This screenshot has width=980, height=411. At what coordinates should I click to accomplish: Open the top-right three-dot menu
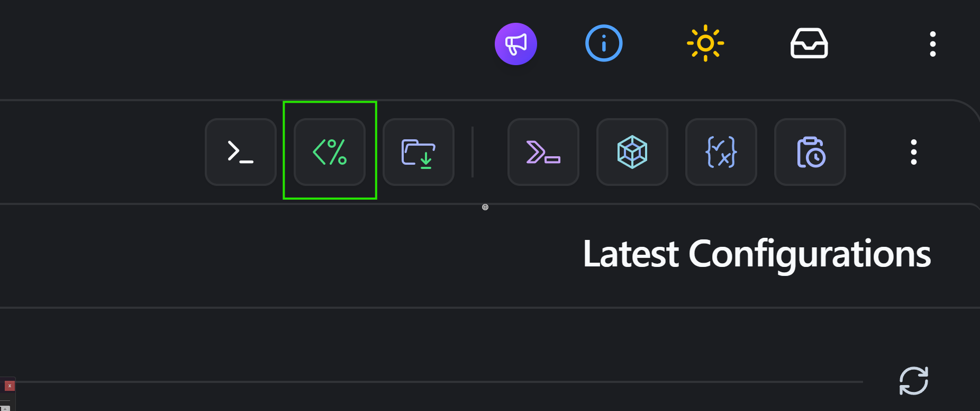click(932, 44)
